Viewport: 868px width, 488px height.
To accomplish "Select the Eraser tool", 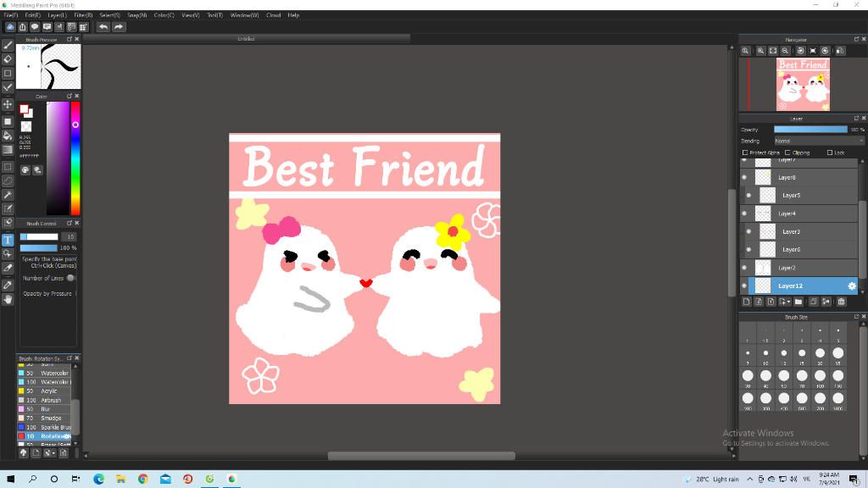I will click(8, 59).
